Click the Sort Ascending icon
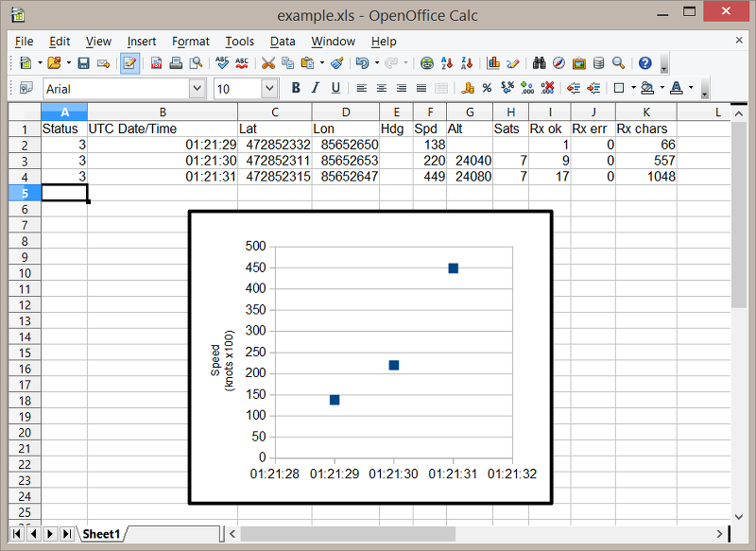 coord(447,63)
